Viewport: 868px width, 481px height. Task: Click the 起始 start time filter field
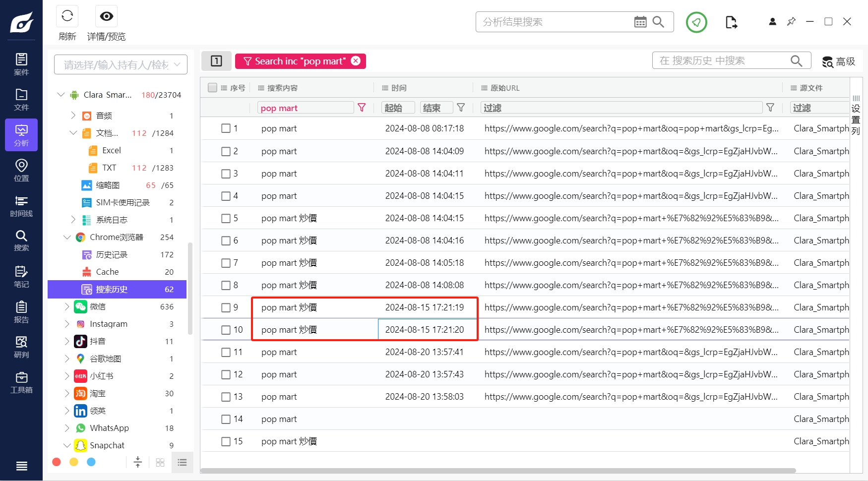coord(398,108)
